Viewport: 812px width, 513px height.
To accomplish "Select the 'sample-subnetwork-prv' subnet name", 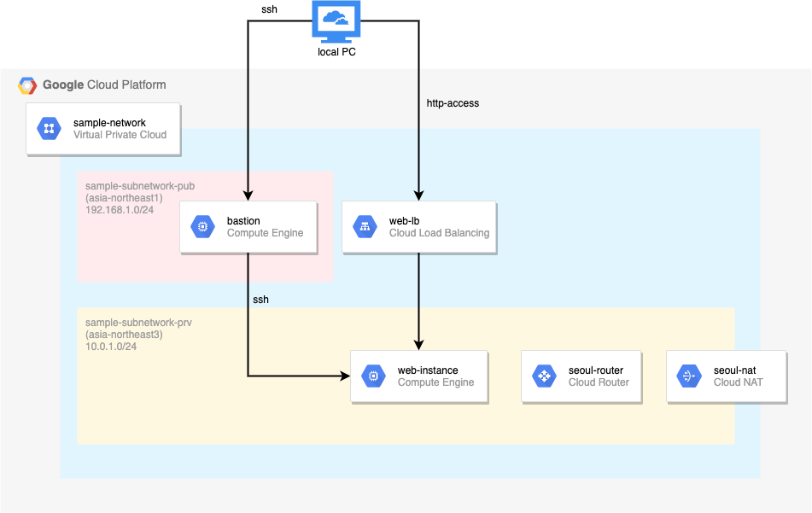I will [x=138, y=323].
